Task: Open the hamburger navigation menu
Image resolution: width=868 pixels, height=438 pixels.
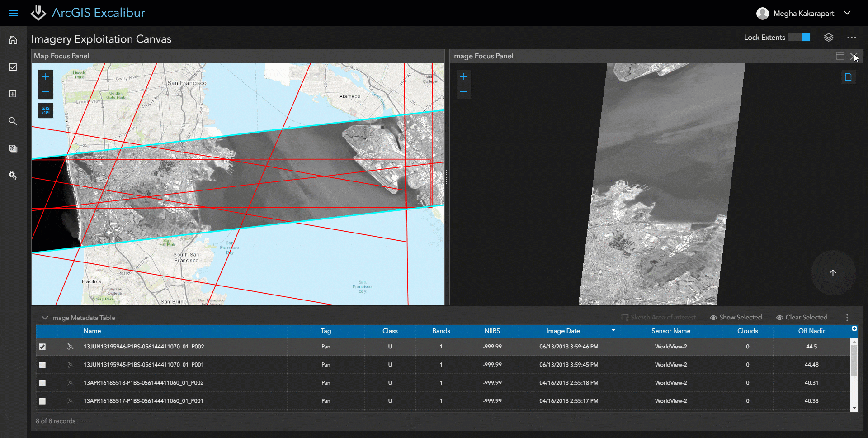Action: click(13, 13)
